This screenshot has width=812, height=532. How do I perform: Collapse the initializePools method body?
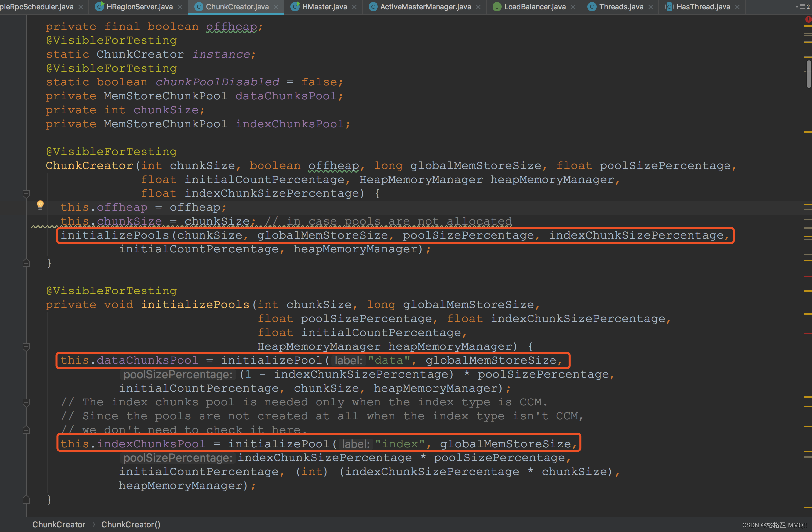click(26, 347)
